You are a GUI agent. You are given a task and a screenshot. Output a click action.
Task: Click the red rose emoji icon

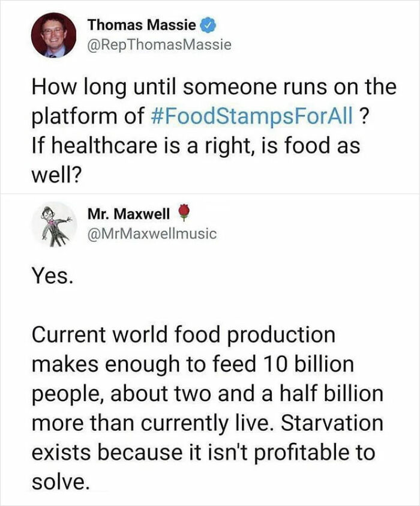coord(185,213)
